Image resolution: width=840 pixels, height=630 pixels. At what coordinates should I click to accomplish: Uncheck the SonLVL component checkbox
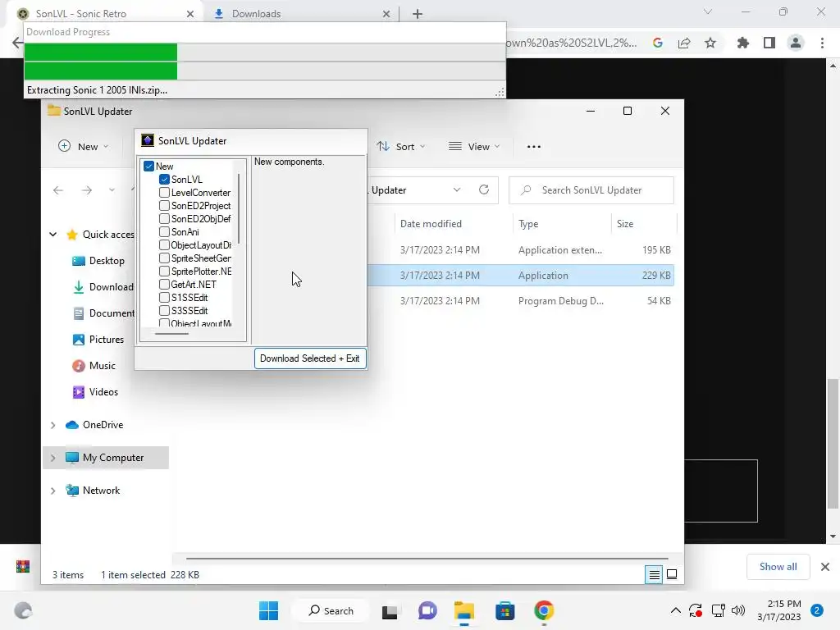click(x=164, y=180)
